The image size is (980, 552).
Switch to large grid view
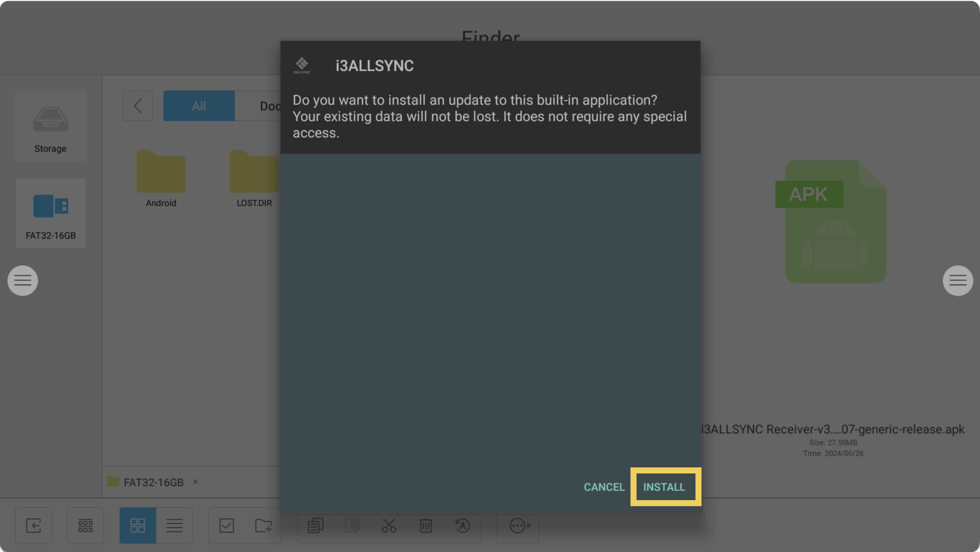pos(137,526)
